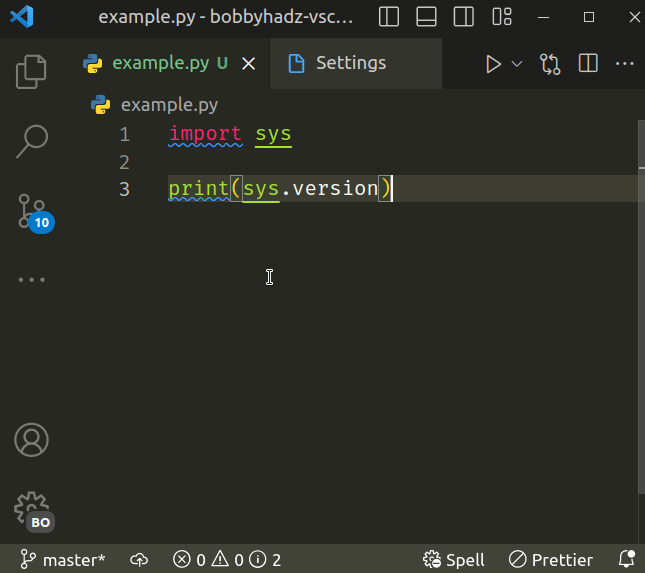Publish changes via cloud upload icon
Viewport: 645px width, 573px height.
click(x=139, y=560)
